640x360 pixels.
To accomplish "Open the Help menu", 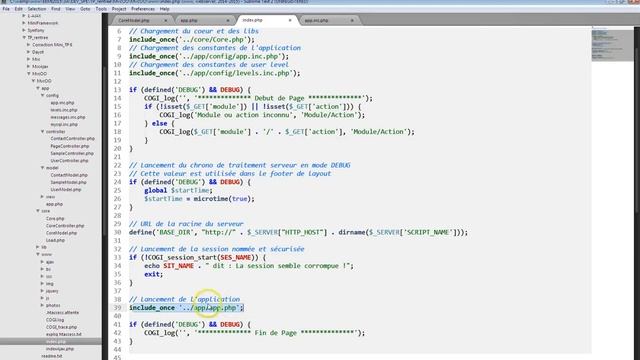I will [164, 9].
